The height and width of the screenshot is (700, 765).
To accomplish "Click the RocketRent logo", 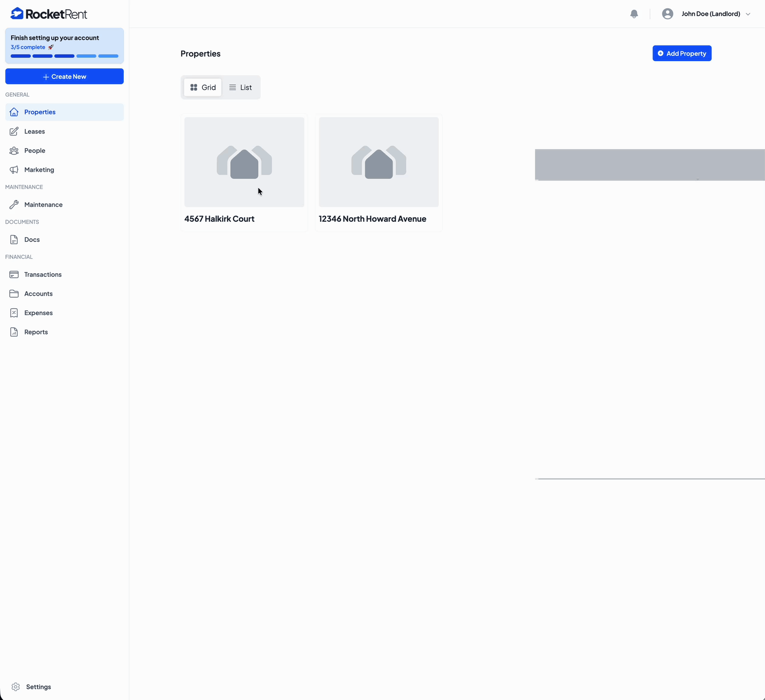I will click(x=49, y=14).
